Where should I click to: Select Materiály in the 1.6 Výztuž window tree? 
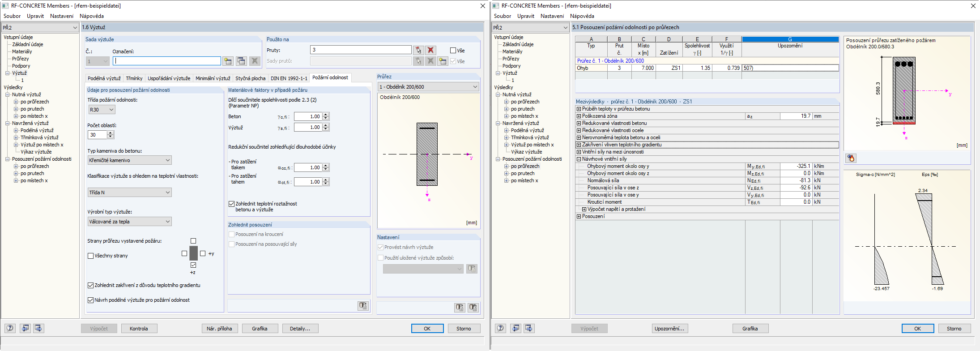22,51
